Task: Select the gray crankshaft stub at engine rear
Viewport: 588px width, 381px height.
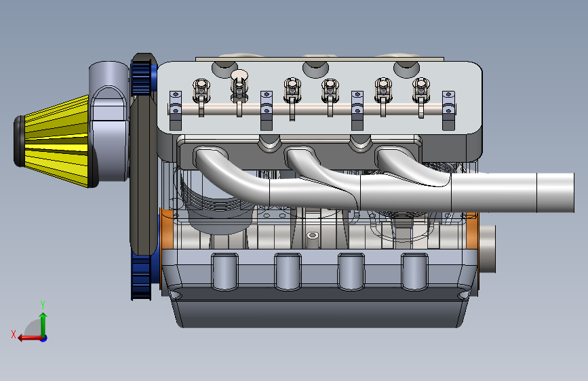Action: coord(487,249)
